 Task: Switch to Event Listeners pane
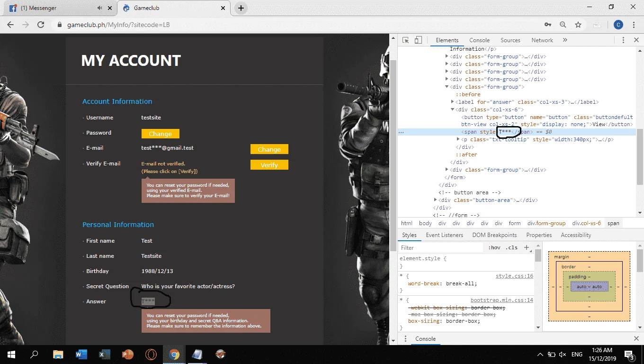point(445,235)
